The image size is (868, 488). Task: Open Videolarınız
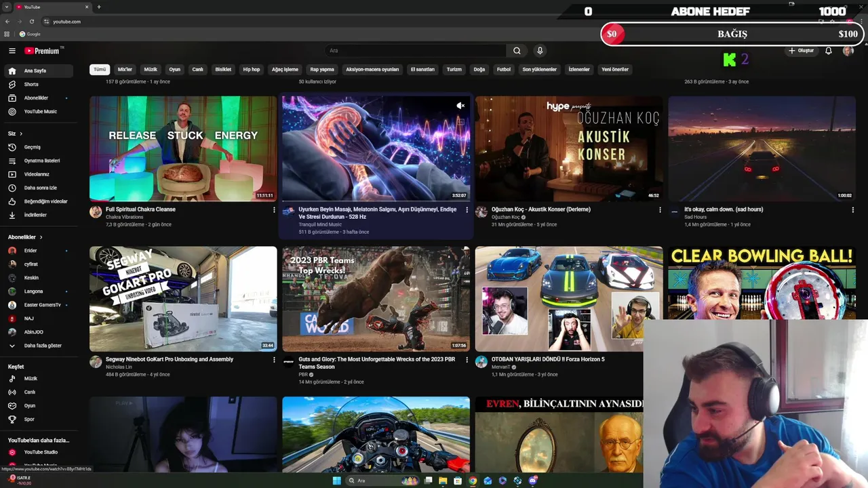(39, 174)
